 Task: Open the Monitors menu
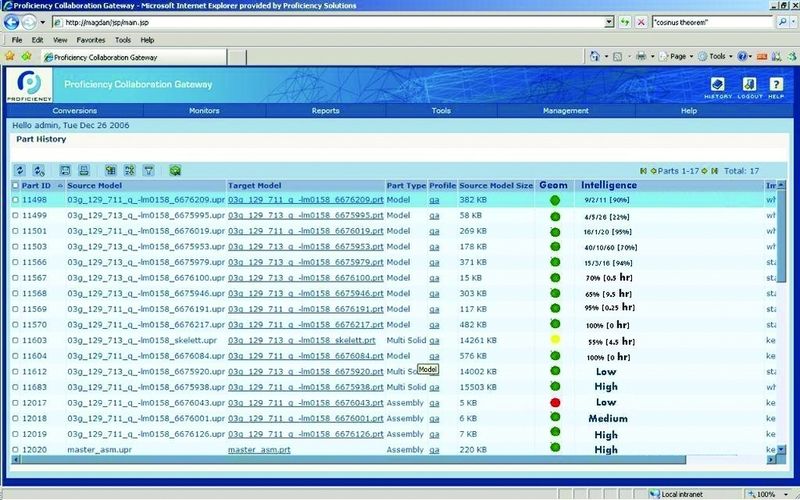coord(204,111)
